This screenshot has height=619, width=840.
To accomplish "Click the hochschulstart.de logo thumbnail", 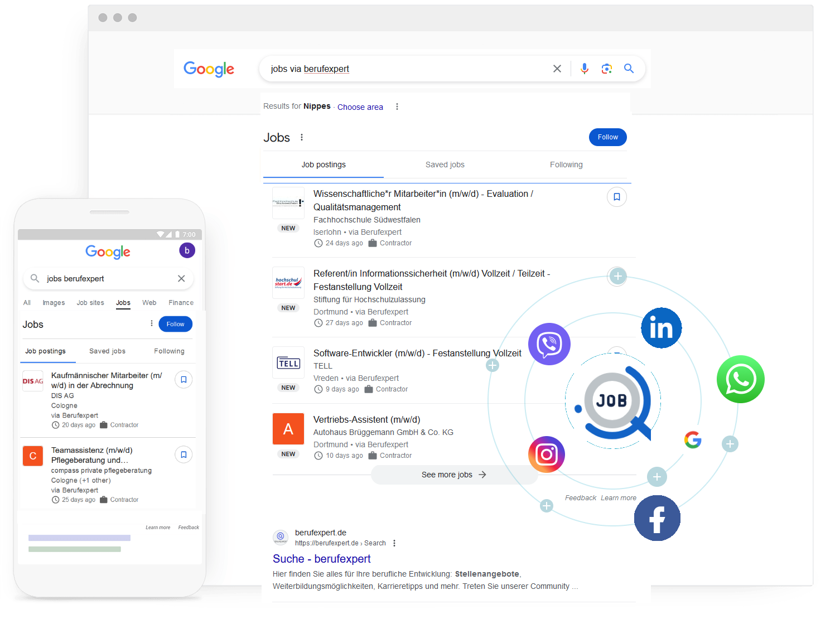I will click(x=288, y=283).
